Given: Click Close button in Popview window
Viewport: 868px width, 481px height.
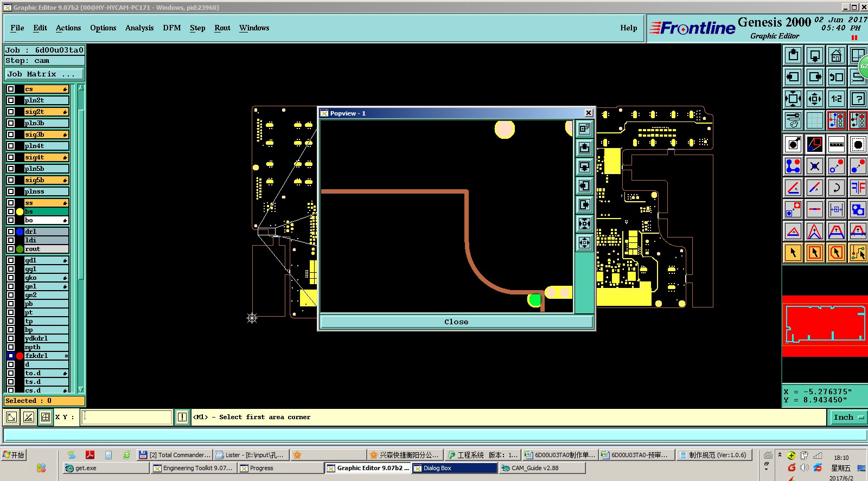Looking at the screenshot, I should (x=456, y=322).
